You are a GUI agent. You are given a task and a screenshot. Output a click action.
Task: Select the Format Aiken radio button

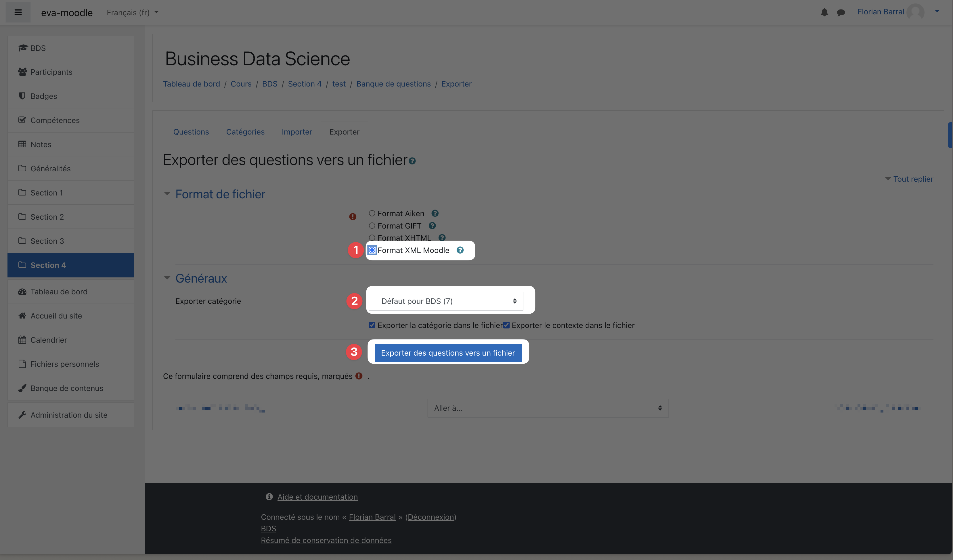coord(372,213)
